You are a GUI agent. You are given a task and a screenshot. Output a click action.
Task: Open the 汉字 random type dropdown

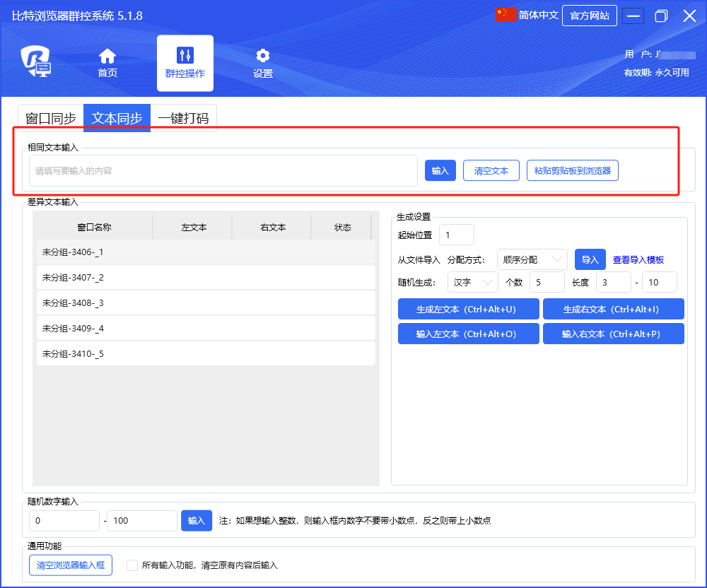pyautogui.click(x=472, y=282)
